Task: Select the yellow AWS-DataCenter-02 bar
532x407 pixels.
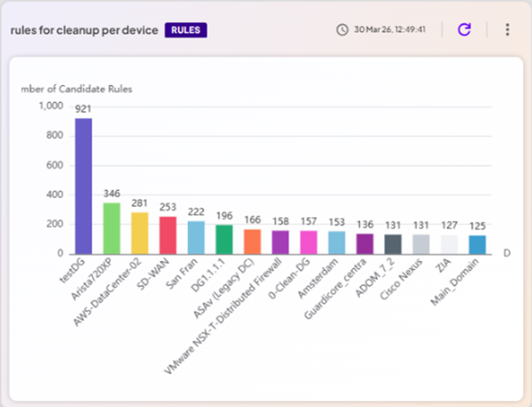Action: coord(140,233)
